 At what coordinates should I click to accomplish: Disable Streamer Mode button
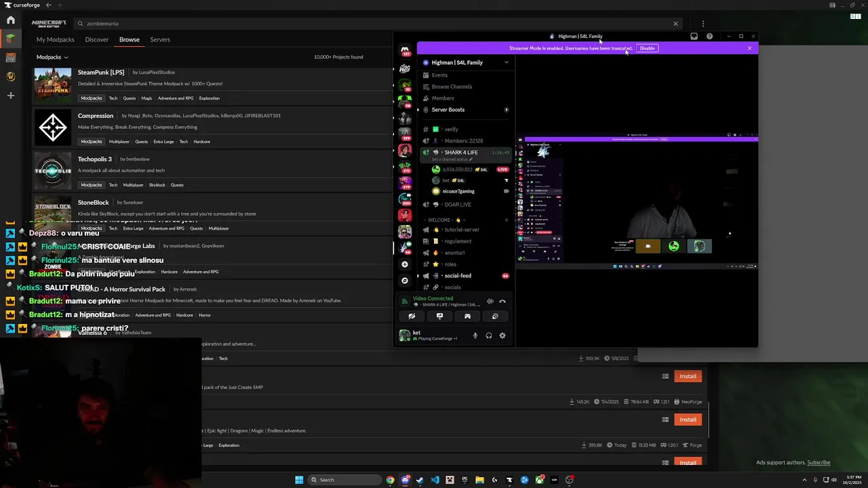click(x=648, y=48)
